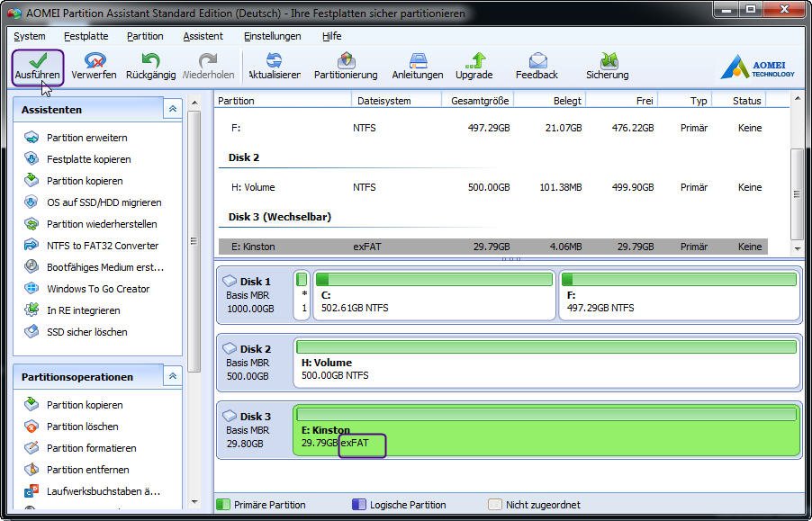Click the Partition erweitern wizard icon

point(32,138)
